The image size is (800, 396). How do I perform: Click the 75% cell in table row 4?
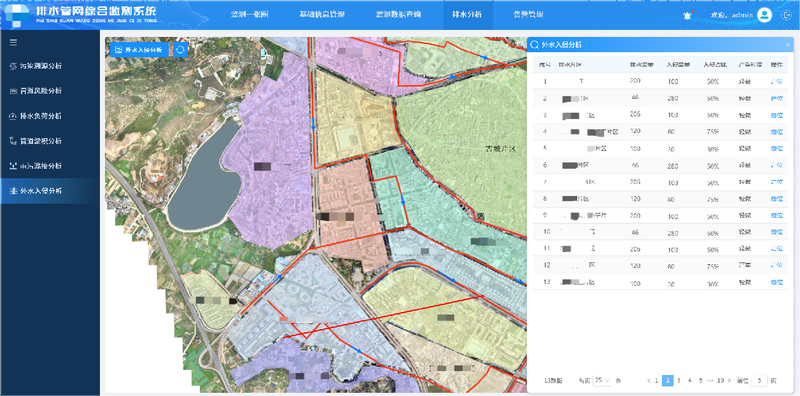pos(713,132)
